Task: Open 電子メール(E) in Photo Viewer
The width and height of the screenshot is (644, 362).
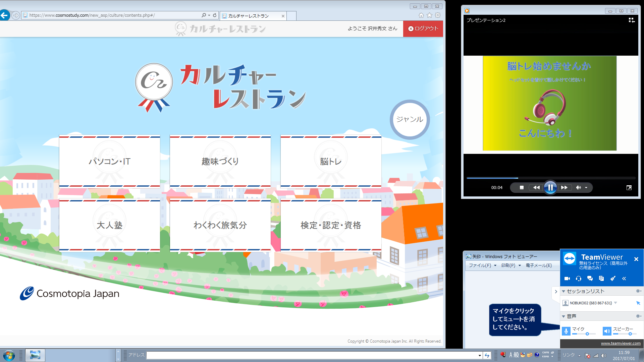Action: (x=539, y=265)
